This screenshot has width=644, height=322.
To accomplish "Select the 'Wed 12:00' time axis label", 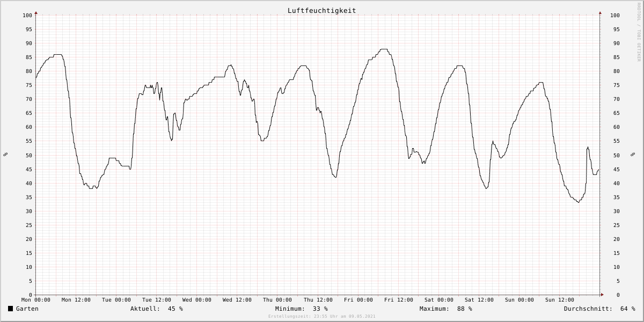I will (237, 300).
